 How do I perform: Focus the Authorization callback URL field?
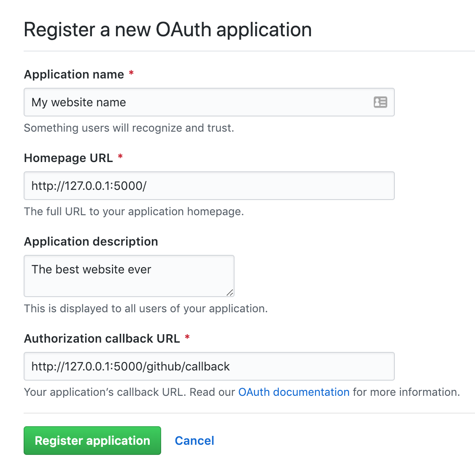[209, 366]
